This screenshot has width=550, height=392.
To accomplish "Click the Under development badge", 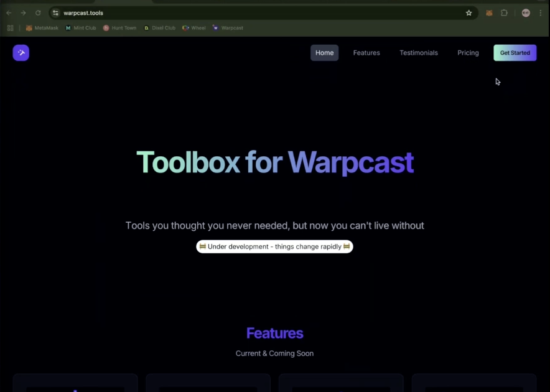I will coord(274,246).
